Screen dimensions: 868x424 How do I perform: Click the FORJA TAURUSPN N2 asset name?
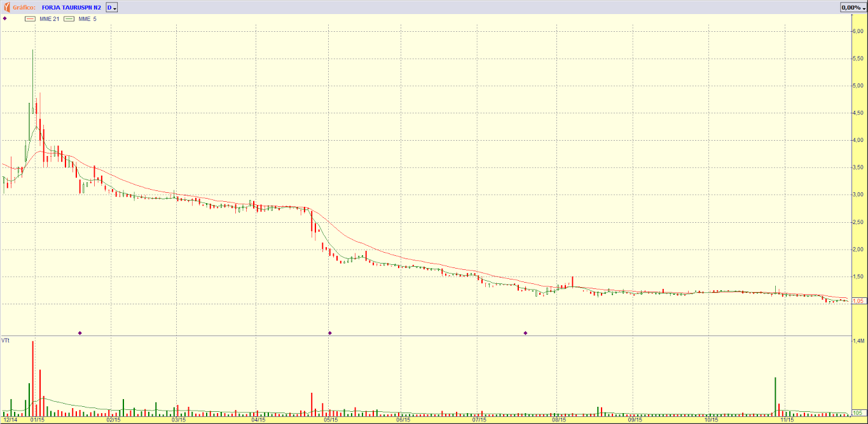click(x=71, y=8)
